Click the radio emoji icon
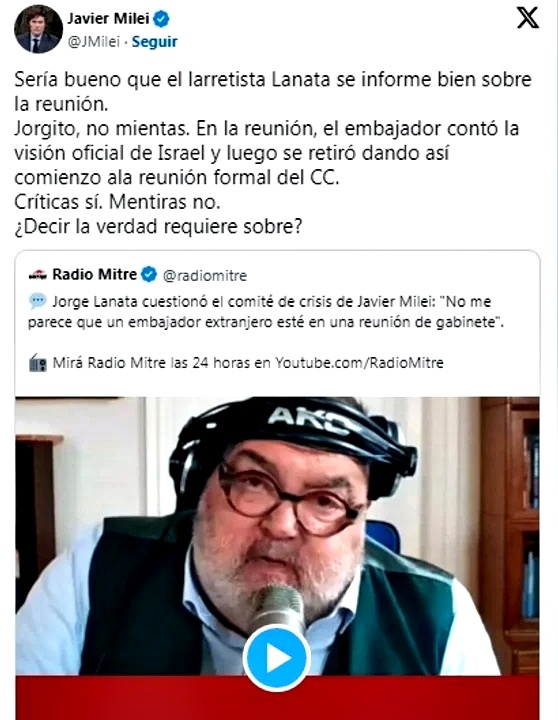This screenshot has width=558, height=720. [38, 363]
